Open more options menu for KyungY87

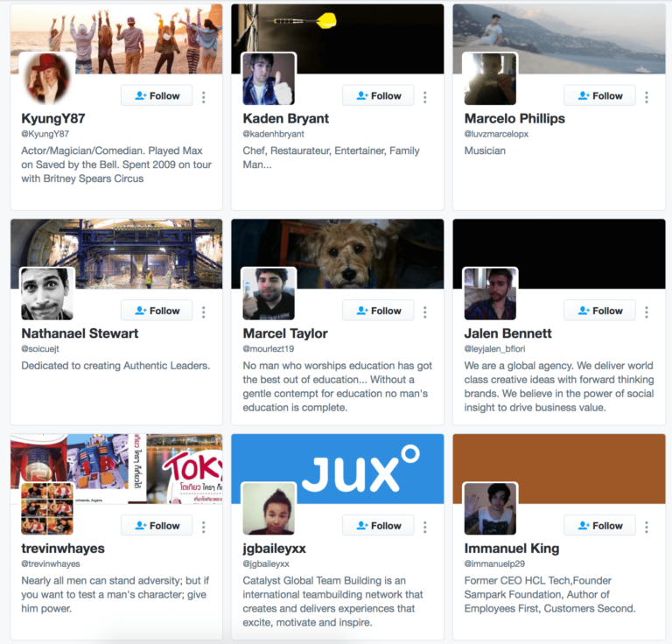pyautogui.click(x=204, y=97)
